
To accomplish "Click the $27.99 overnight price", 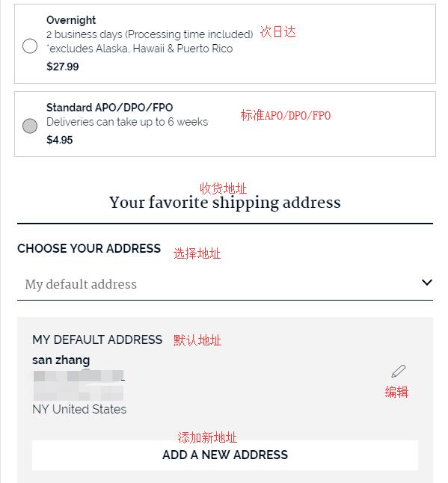I will click(x=63, y=67).
